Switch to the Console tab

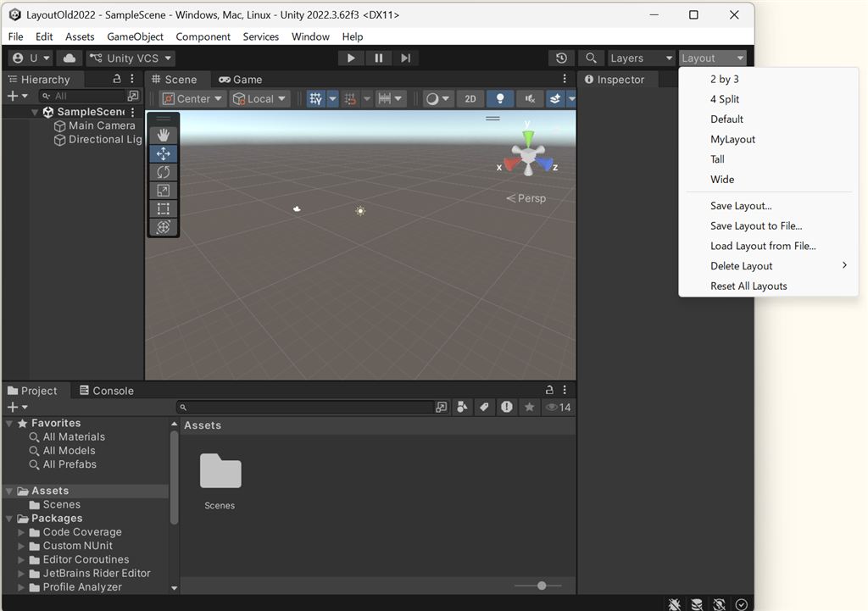point(107,391)
